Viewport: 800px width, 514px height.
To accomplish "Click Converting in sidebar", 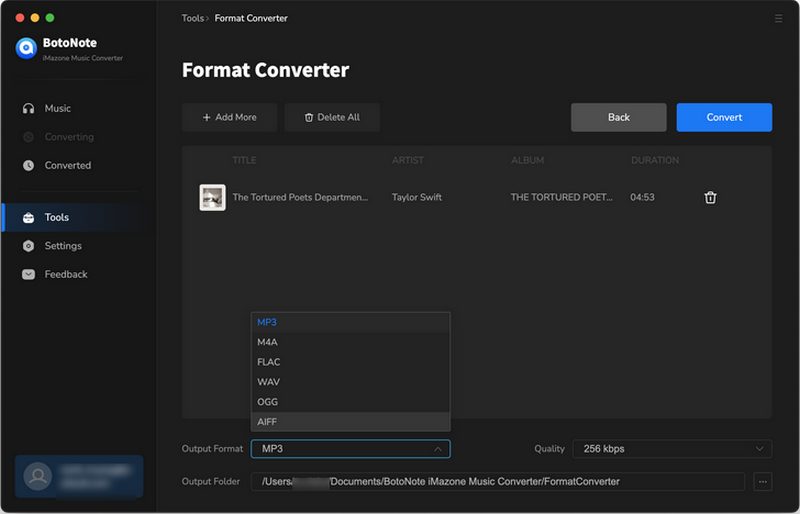I will pos(69,137).
